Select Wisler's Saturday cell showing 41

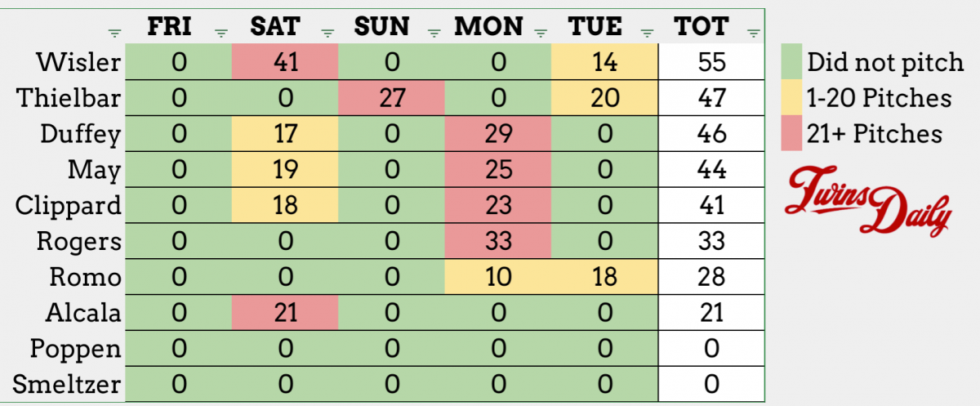[284, 62]
